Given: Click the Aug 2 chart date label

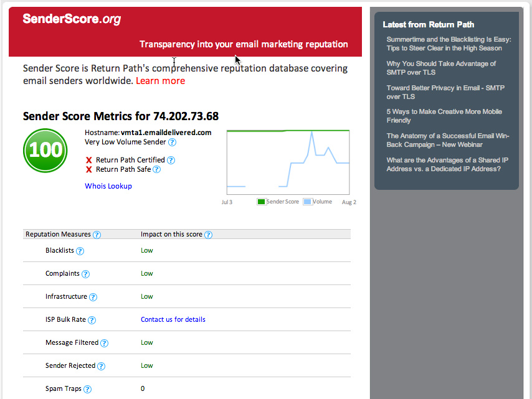Looking at the screenshot, I should (x=349, y=202).
